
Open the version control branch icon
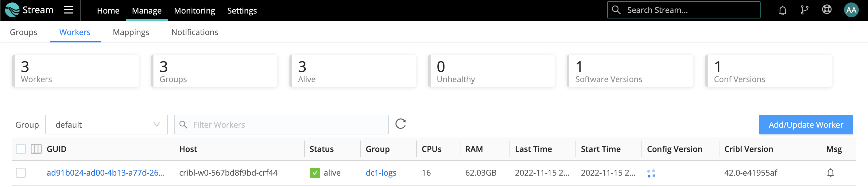click(x=804, y=10)
